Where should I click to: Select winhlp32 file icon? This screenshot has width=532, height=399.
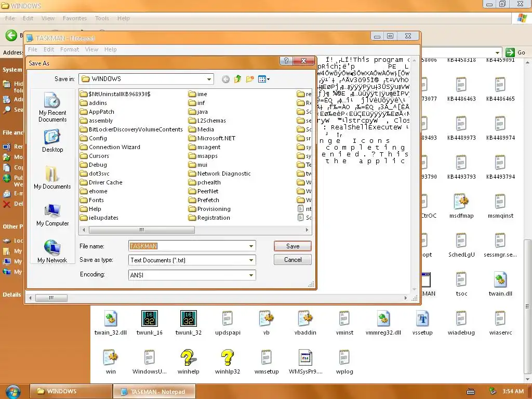228,362
